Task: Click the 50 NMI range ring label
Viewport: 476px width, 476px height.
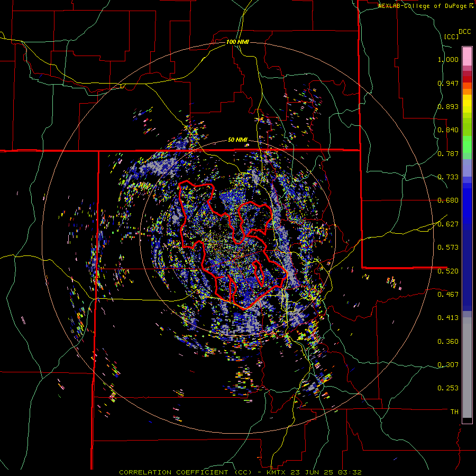Action: (237, 140)
